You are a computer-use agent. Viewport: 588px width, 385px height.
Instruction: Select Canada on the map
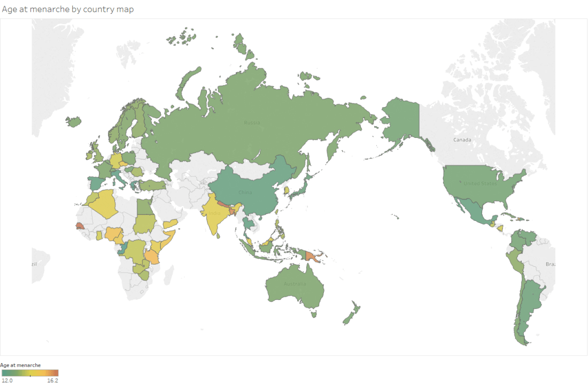tap(462, 139)
